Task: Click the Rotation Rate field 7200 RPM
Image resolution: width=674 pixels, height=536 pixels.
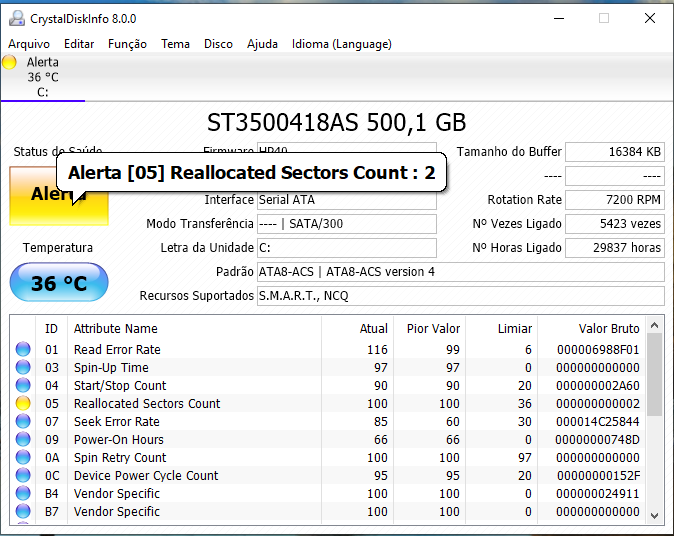Action: (615, 200)
